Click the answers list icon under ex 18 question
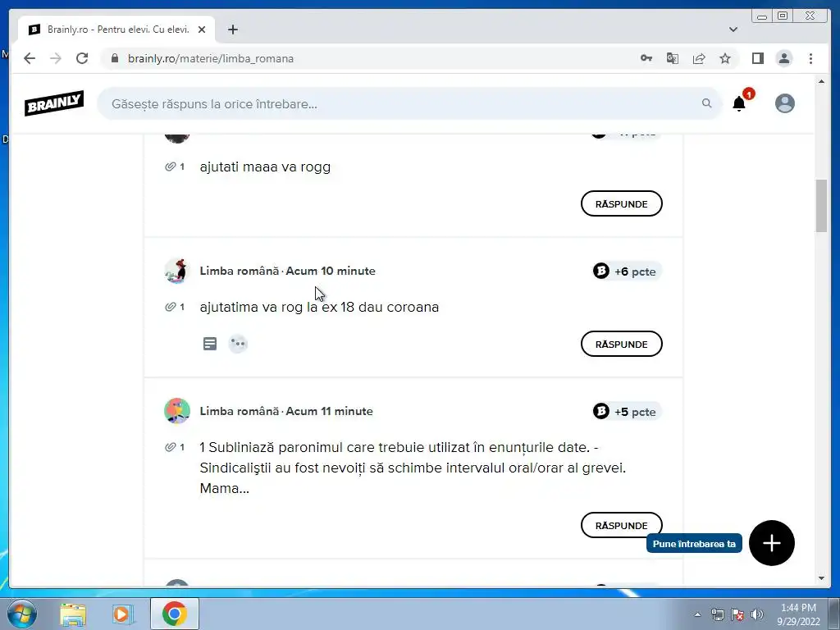The image size is (840, 630). point(210,344)
